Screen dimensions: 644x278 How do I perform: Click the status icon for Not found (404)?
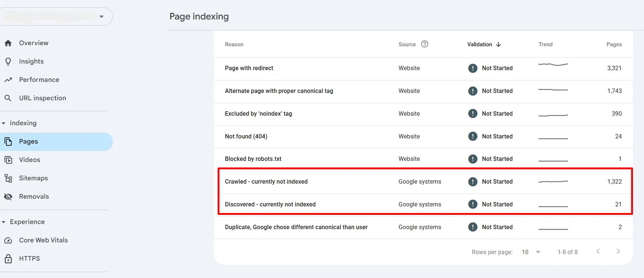(x=473, y=137)
